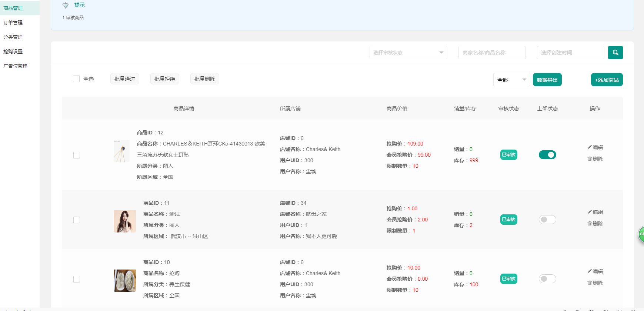Open 订单管理 in the sidebar
644x311 pixels.
[x=13, y=23]
